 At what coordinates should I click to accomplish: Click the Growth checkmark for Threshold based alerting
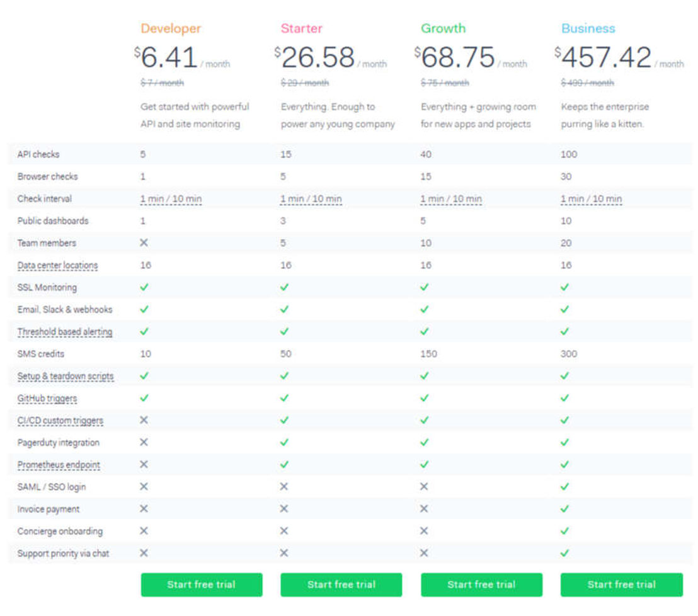tap(424, 331)
